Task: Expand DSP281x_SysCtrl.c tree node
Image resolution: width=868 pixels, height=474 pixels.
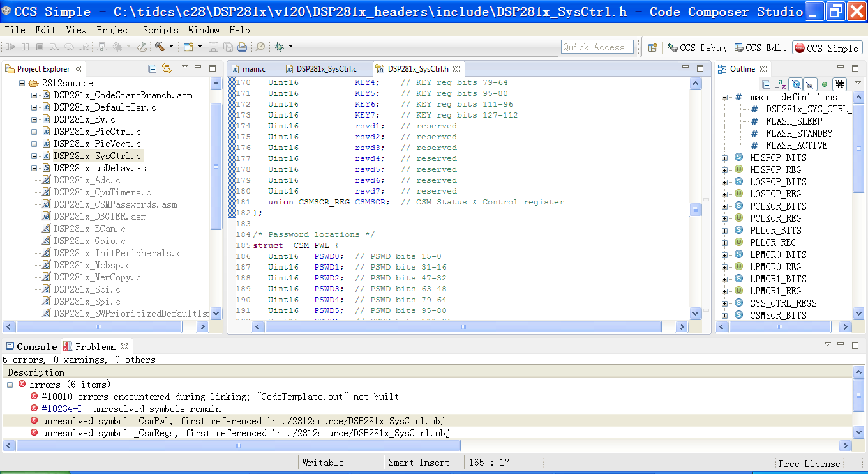Action: point(34,156)
